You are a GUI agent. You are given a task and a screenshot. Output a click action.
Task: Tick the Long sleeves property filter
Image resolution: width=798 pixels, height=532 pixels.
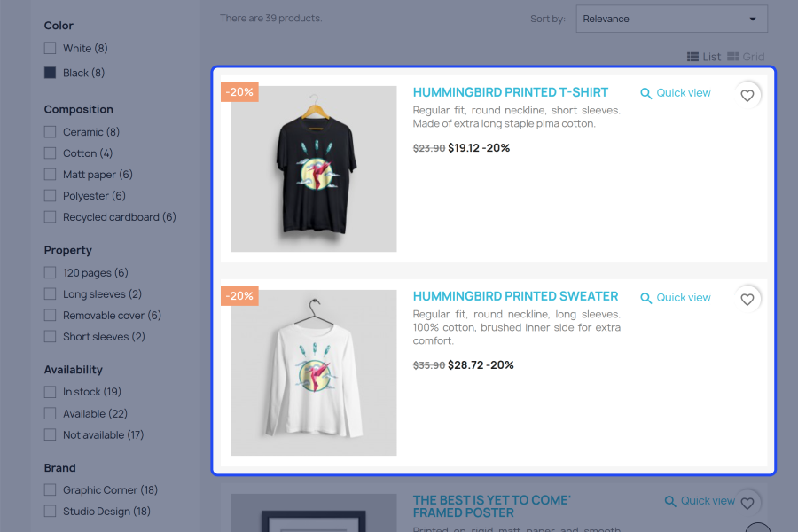(x=50, y=294)
